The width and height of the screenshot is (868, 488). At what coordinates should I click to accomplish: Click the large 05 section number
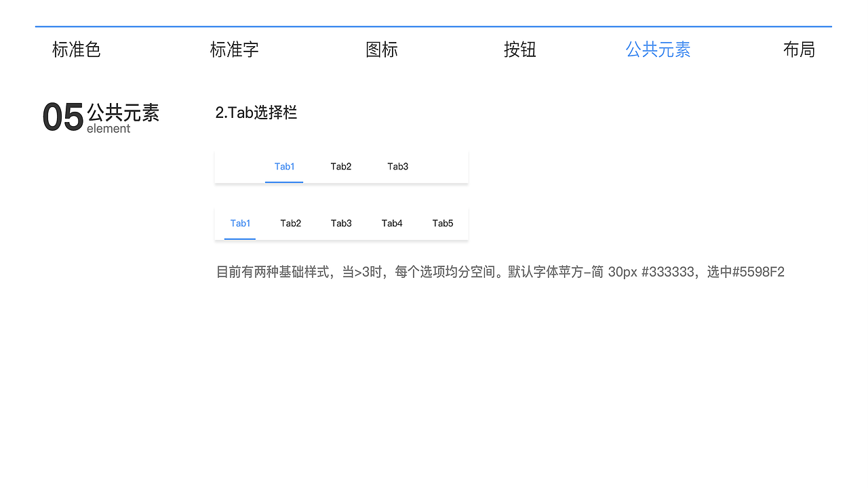click(63, 117)
